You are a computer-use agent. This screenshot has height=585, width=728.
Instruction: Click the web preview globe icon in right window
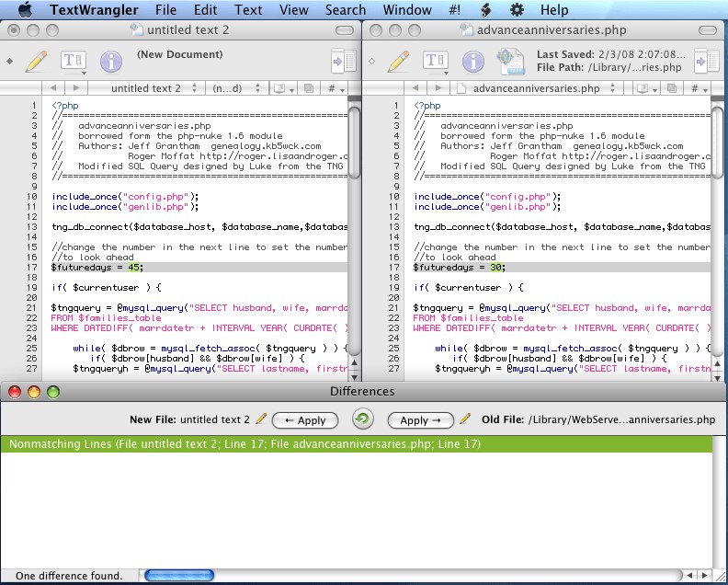click(509, 62)
